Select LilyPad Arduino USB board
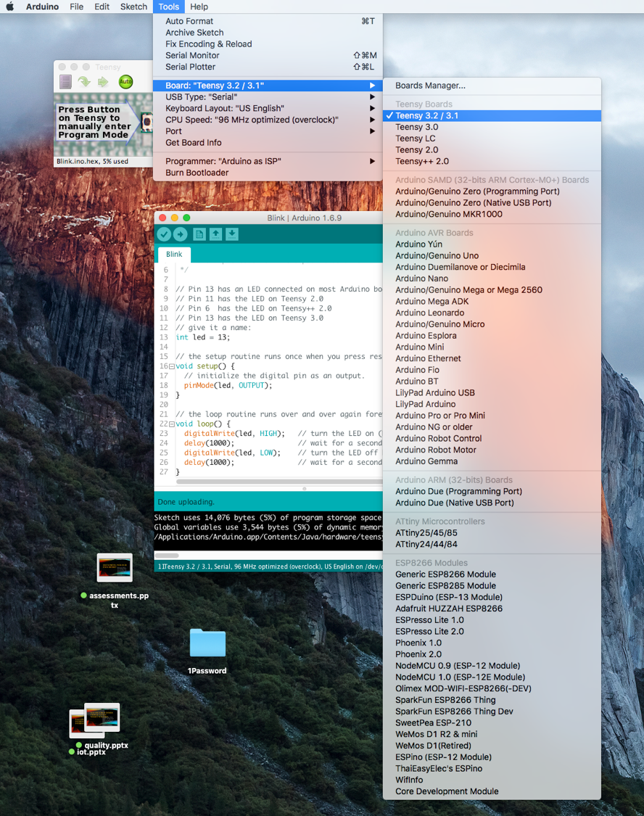This screenshot has height=816, width=644. click(x=492, y=393)
